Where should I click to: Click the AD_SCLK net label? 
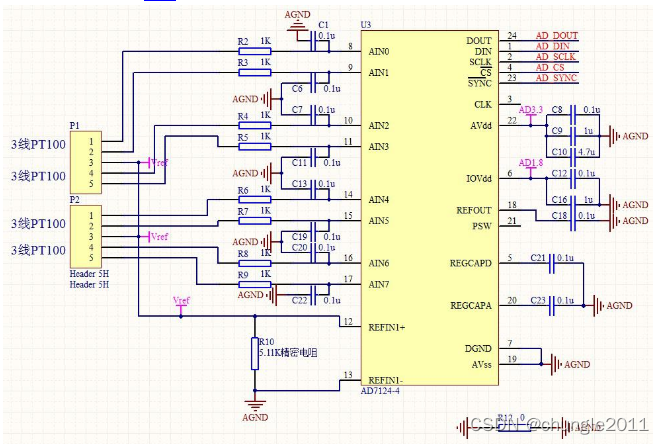click(555, 57)
